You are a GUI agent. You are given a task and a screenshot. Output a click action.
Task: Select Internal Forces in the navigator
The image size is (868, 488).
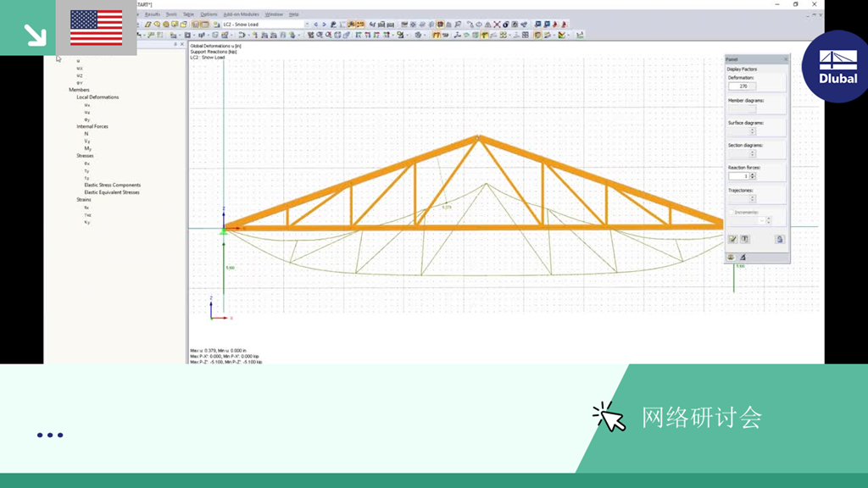point(92,126)
